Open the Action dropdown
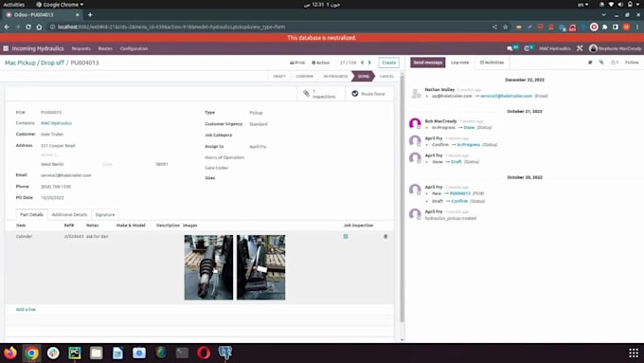Viewport: 644px width, 363px height. tap(321, 63)
